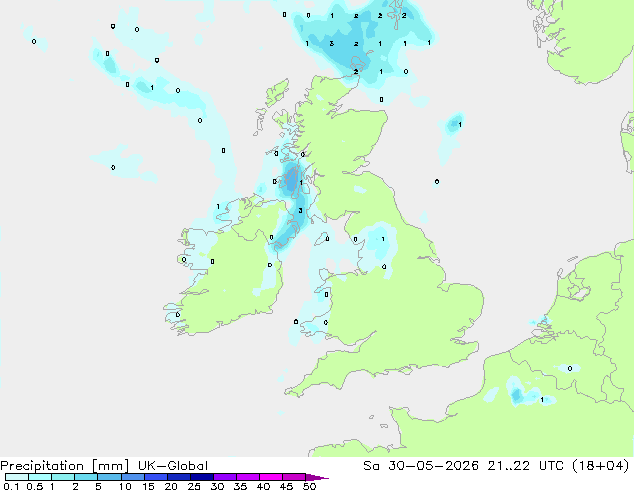Click the 0.1–0.5 mm legend color swatch
The width and height of the screenshot is (634, 490).
pos(17,477)
